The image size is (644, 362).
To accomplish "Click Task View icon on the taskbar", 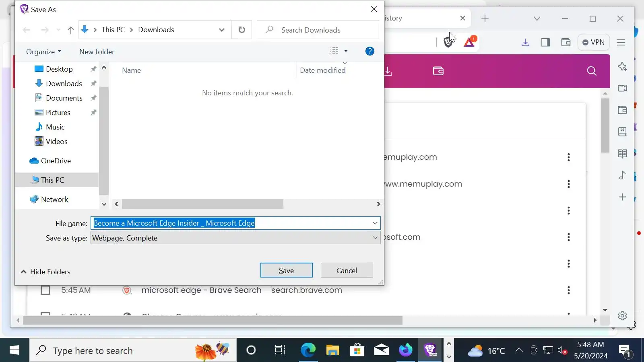I will click(x=280, y=350).
